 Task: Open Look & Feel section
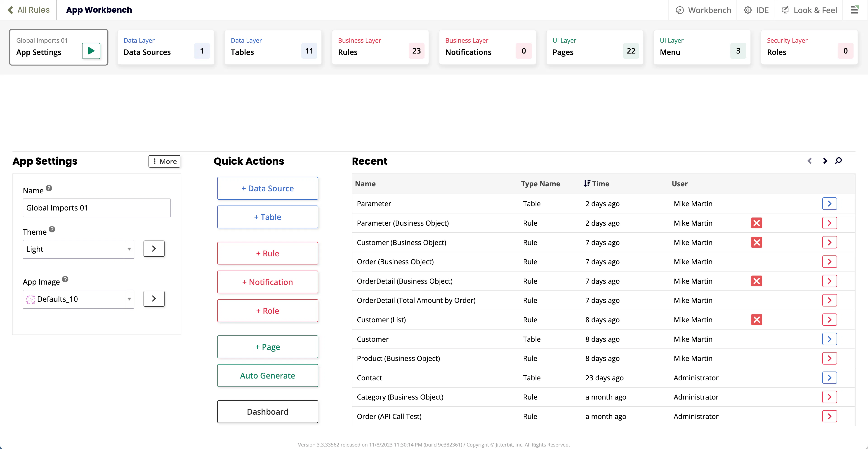click(x=809, y=10)
